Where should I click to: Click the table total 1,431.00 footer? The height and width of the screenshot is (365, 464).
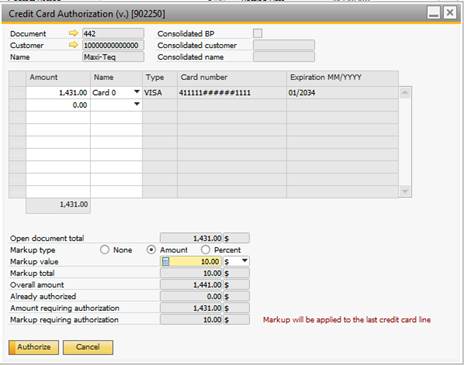pos(58,205)
